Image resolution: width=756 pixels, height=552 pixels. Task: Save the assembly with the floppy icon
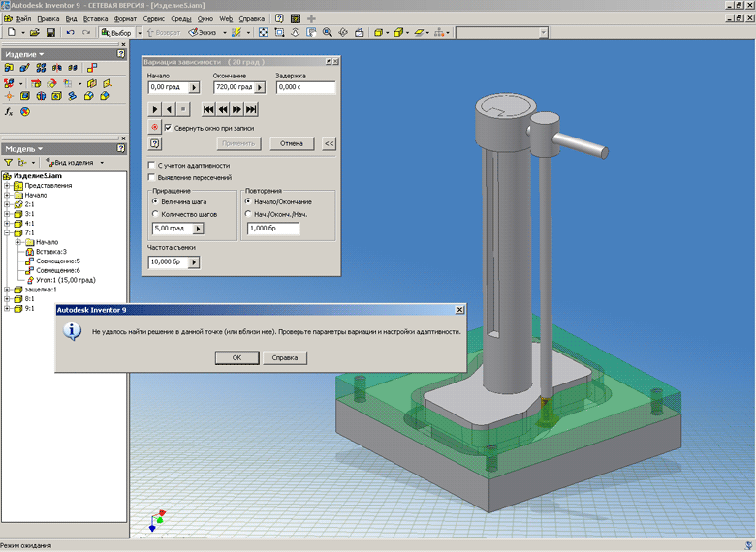(50, 32)
